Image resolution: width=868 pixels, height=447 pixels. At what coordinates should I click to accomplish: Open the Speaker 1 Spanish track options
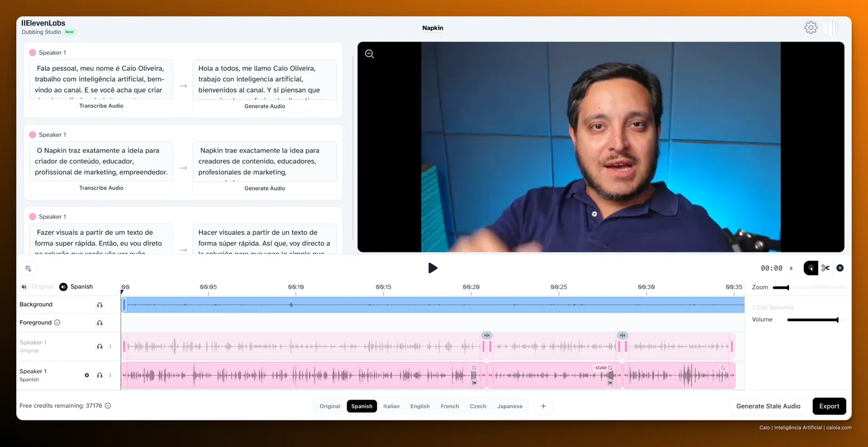pos(110,375)
